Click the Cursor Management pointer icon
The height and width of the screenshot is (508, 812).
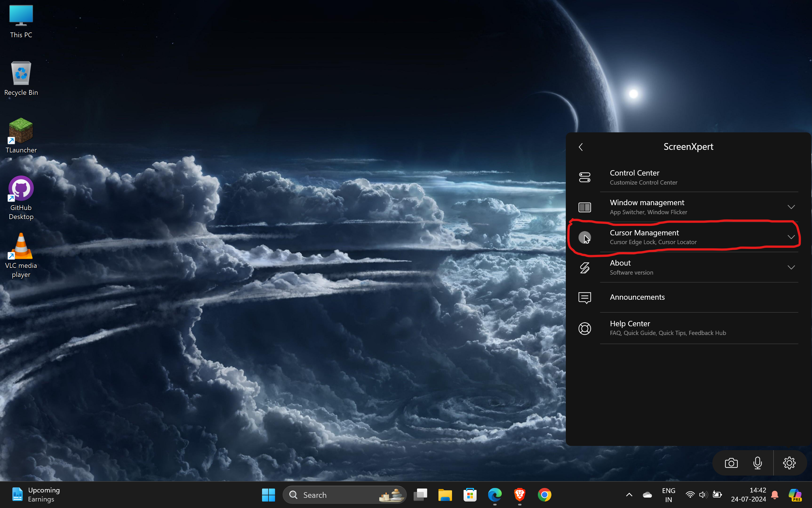point(584,238)
